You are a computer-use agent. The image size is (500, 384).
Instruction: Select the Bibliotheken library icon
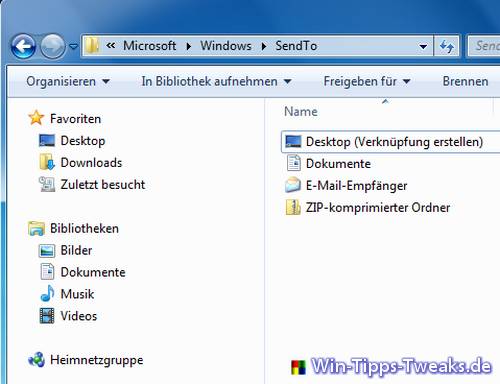[36, 229]
